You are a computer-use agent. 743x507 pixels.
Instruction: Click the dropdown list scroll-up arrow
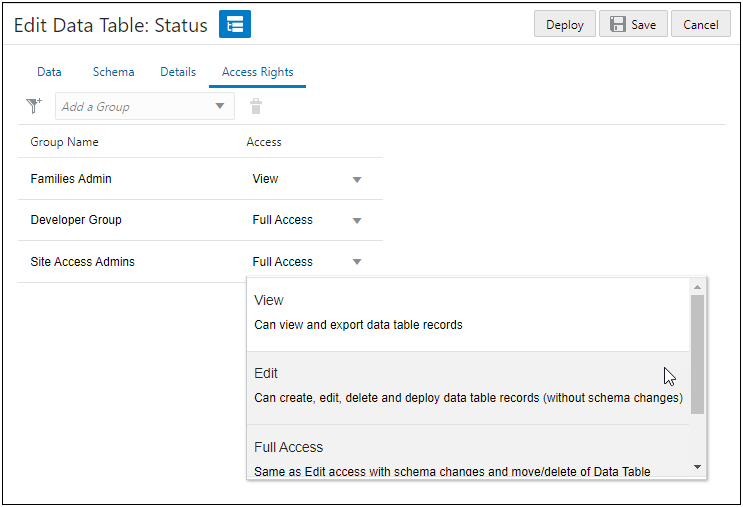coord(697,288)
